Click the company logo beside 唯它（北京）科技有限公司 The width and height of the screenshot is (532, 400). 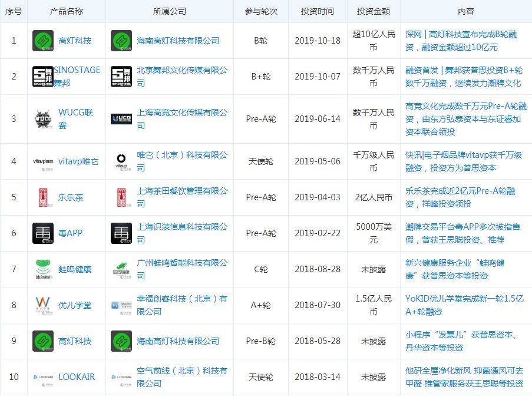coord(121,161)
